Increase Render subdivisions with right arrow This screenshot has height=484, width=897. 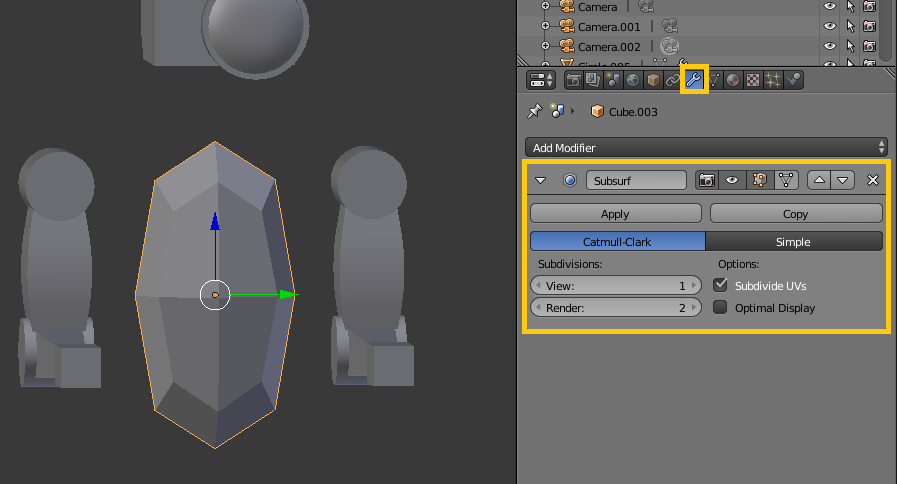tap(694, 307)
